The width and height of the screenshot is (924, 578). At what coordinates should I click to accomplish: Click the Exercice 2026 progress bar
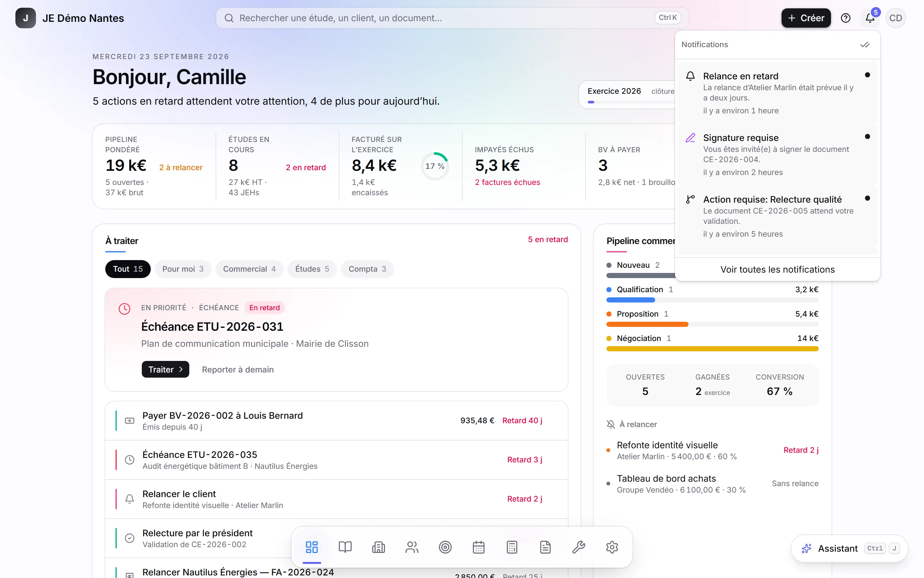click(x=631, y=102)
